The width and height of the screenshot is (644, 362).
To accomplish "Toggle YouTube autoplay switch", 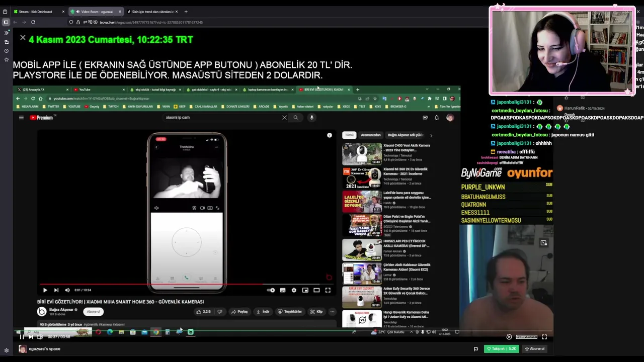I will (x=271, y=290).
